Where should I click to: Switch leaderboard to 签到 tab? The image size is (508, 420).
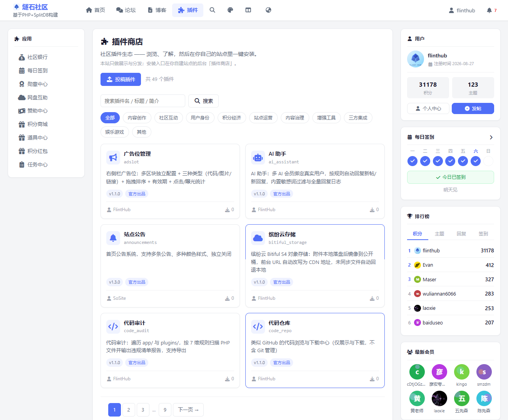pyautogui.click(x=483, y=234)
